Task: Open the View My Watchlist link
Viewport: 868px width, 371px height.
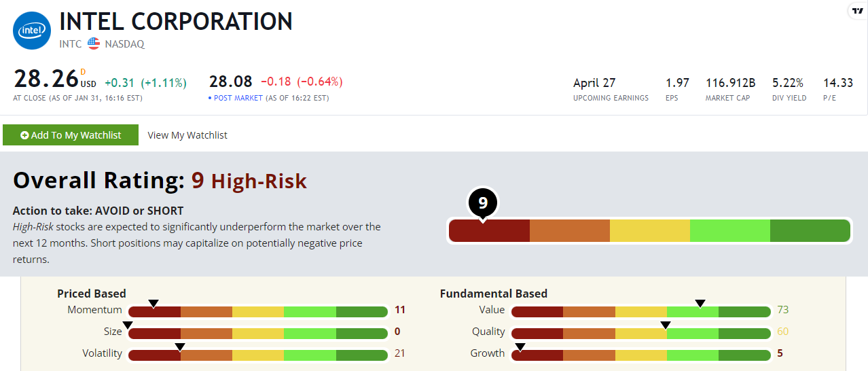Action: click(x=187, y=135)
